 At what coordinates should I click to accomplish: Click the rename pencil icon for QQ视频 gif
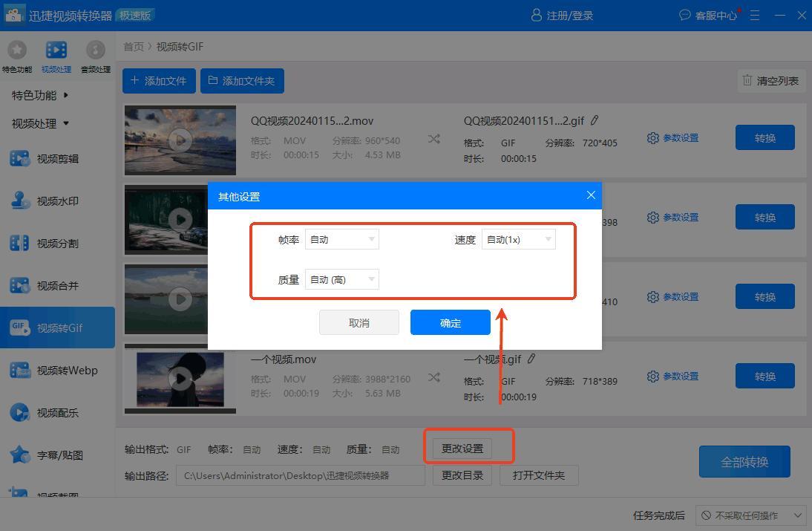click(x=595, y=120)
